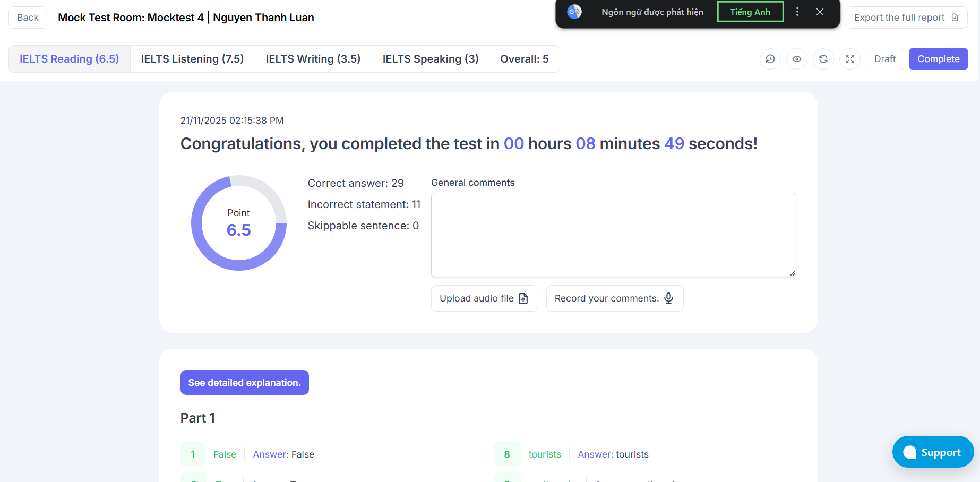
Task: Open the IELTS Writing (3.5) tab
Action: point(313,59)
